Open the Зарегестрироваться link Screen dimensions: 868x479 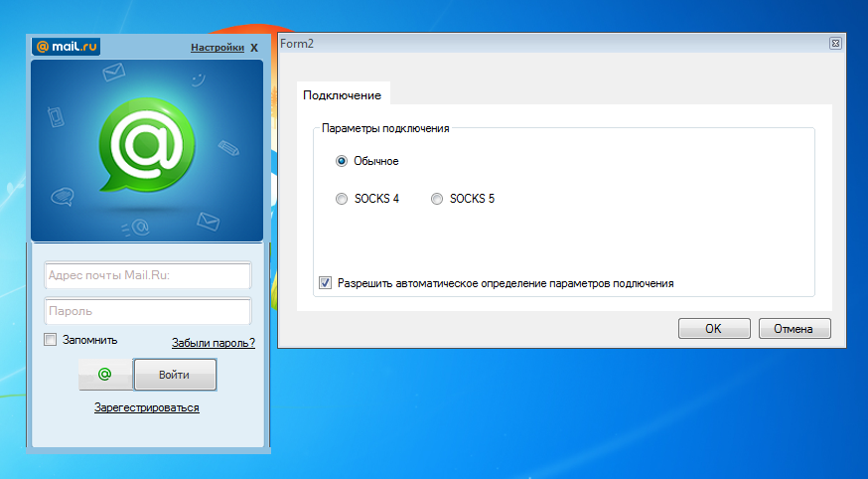[x=147, y=407]
